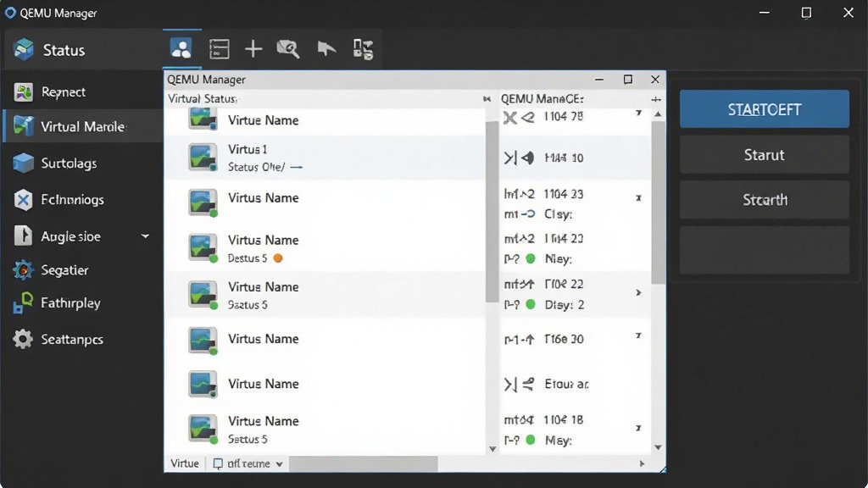868x488 pixels.
Task: Click the speaker icon beside 1144 10
Action: click(528, 158)
